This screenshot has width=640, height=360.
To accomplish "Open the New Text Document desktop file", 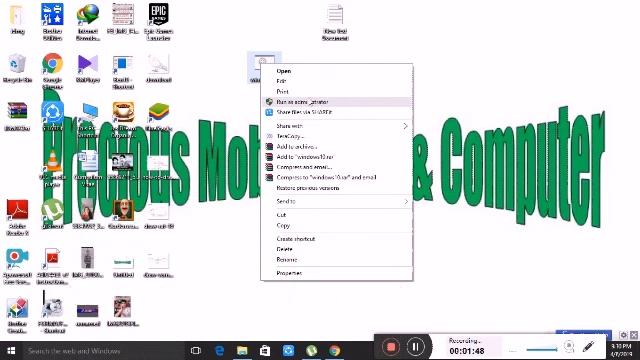I will (x=335, y=22).
